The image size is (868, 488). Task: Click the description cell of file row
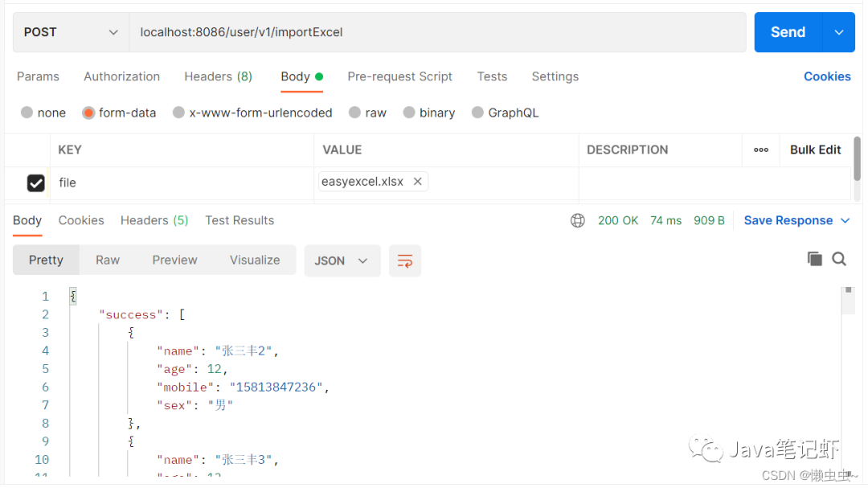point(714,183)
